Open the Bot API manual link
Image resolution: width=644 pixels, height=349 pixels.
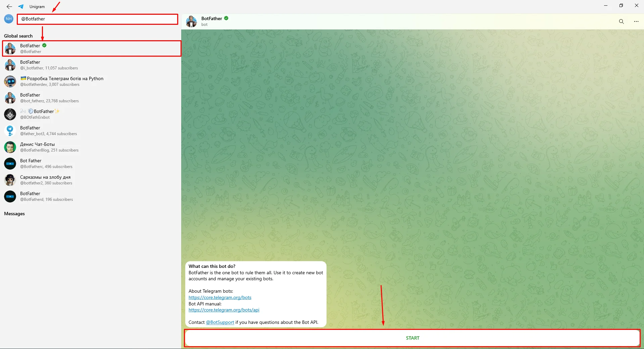click(x=224, y=310)
